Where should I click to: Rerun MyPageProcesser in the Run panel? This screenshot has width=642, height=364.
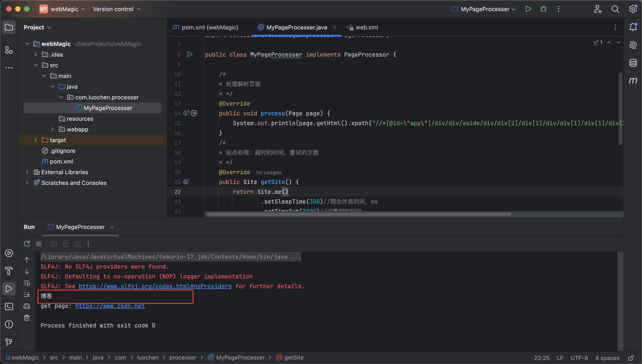pos(27,244)
